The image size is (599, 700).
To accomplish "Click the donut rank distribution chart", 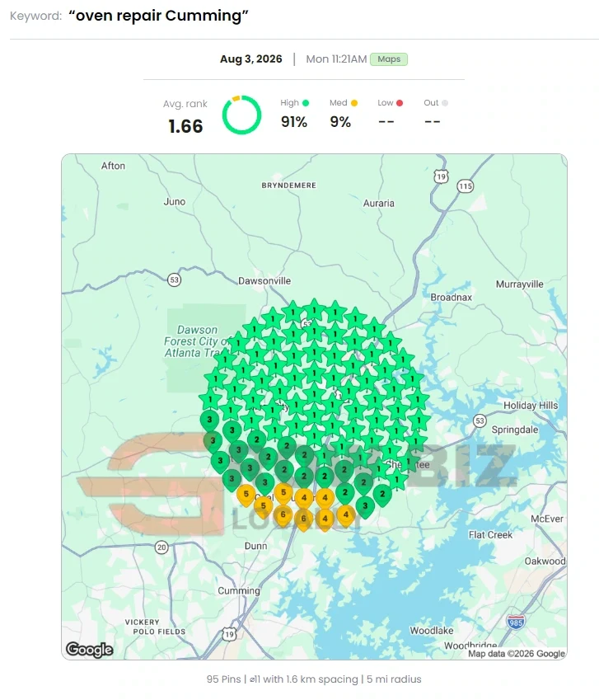I will coord(241,115).
